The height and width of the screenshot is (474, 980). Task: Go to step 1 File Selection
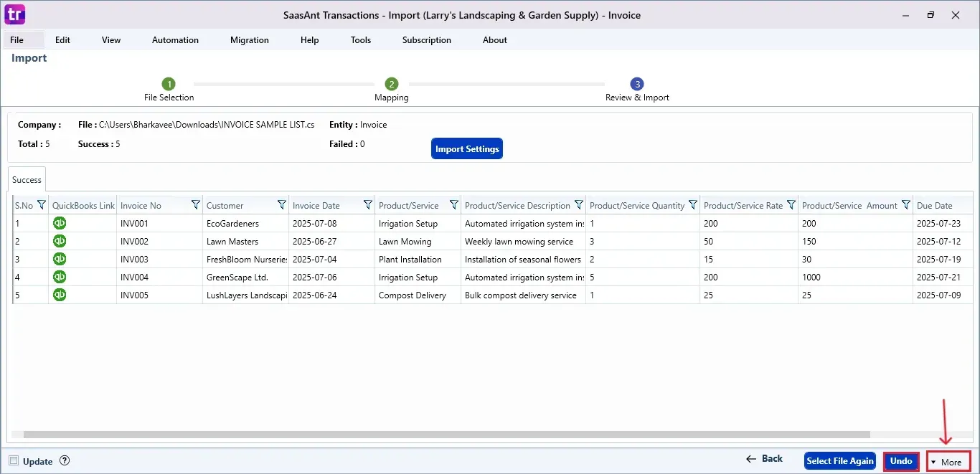[169, 84]
